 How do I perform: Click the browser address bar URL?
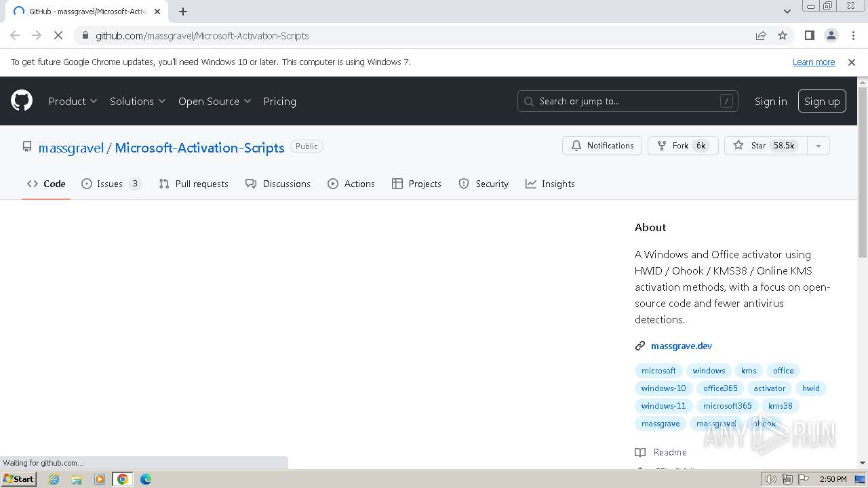pos(202,35)
